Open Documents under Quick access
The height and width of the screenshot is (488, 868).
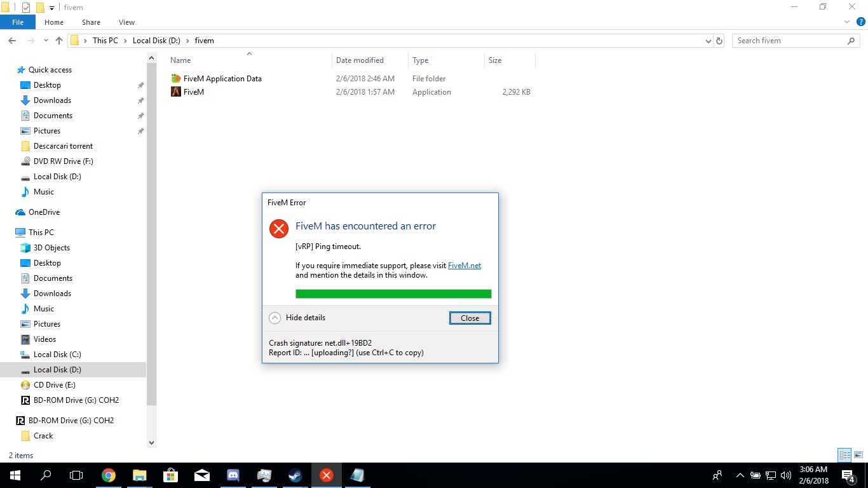click(x=53, y=116)
